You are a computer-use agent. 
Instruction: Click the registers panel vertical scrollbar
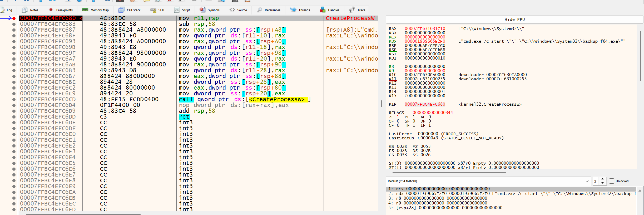[640, 56]
